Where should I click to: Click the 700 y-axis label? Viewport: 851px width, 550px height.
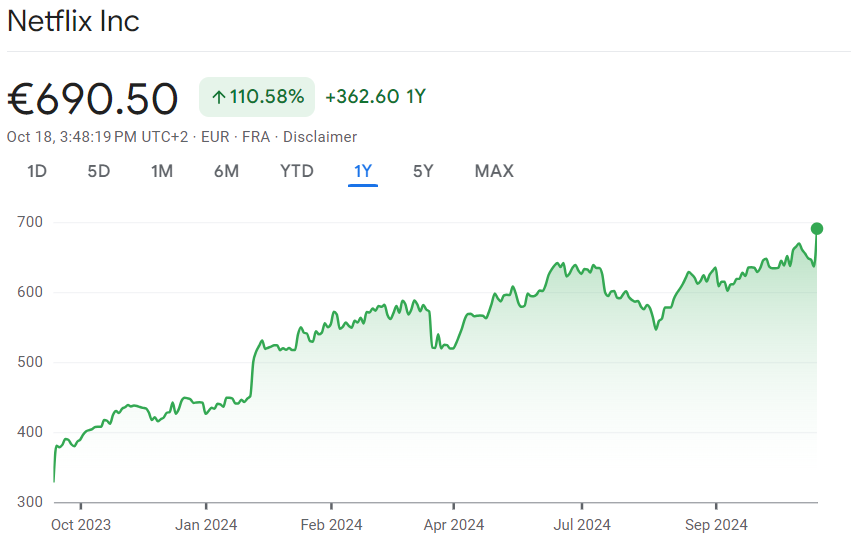point(30,222)
